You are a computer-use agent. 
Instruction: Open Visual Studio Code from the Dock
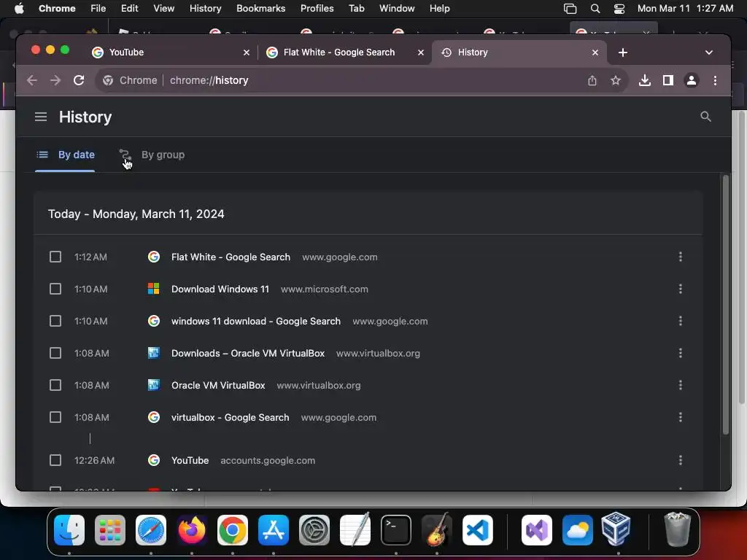pyautogui.click(x=477, y=529)
